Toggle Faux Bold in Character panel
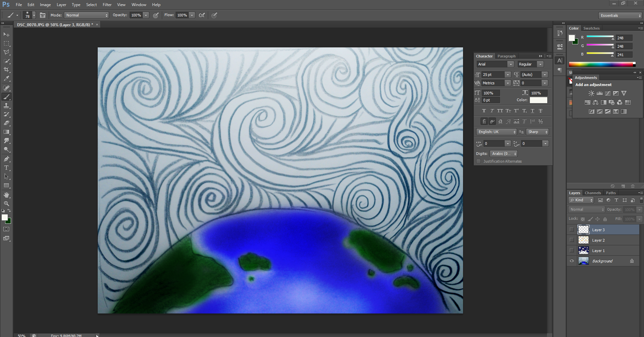Image resolution: width=644 pixels, height=337 pixels. click(484, 111)
